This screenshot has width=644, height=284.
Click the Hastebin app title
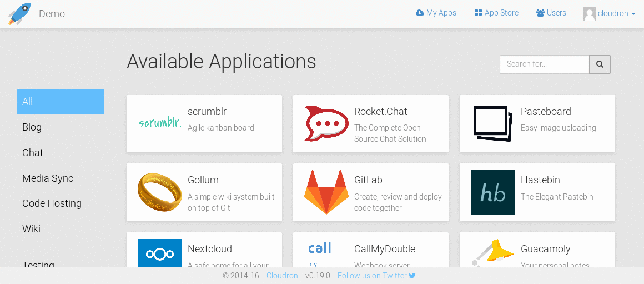tap(540, 180)
